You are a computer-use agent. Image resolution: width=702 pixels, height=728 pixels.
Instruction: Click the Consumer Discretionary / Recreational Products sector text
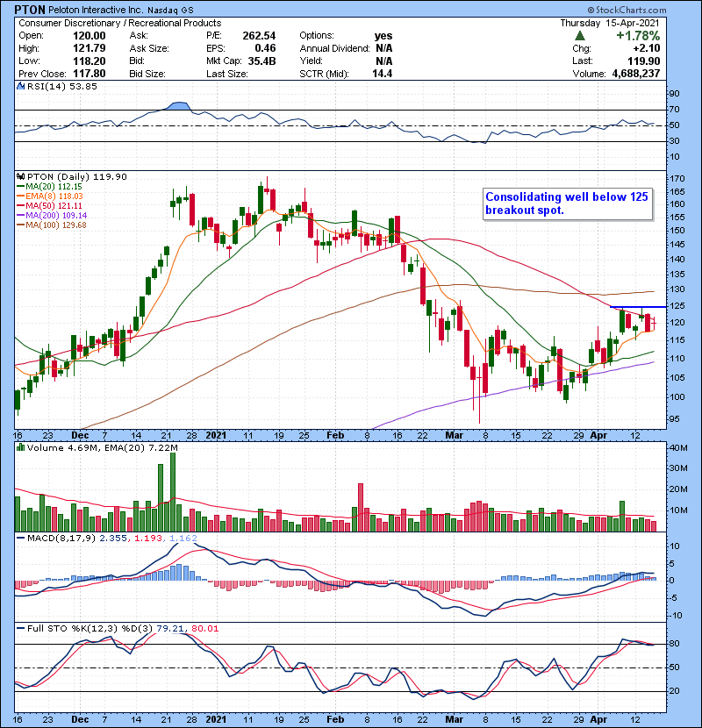120,23
